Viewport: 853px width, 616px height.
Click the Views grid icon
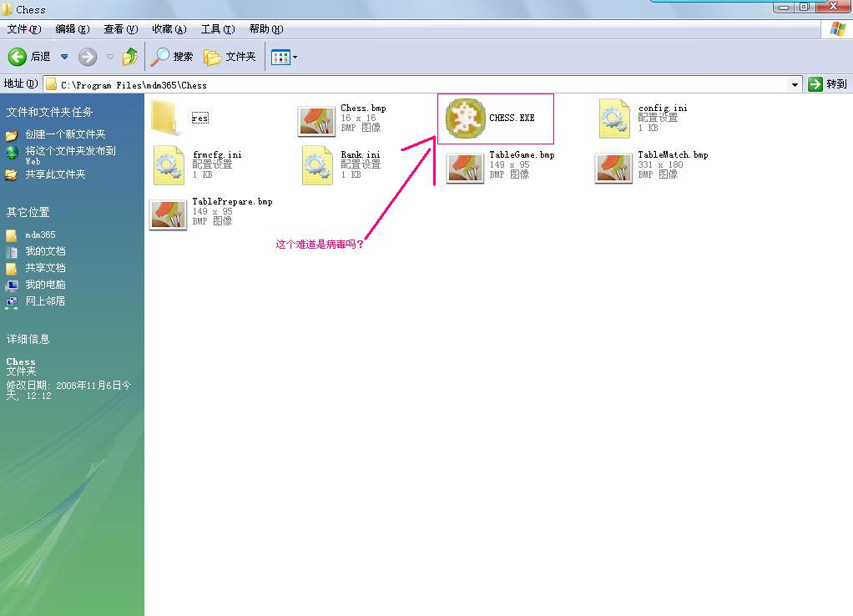pyautogui.click(x=280, y=57)
